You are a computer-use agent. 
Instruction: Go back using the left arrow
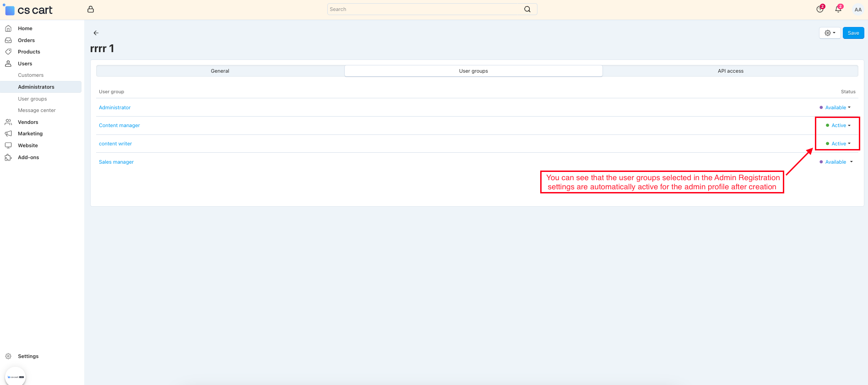pyautogui.click(x=96, y=33)
